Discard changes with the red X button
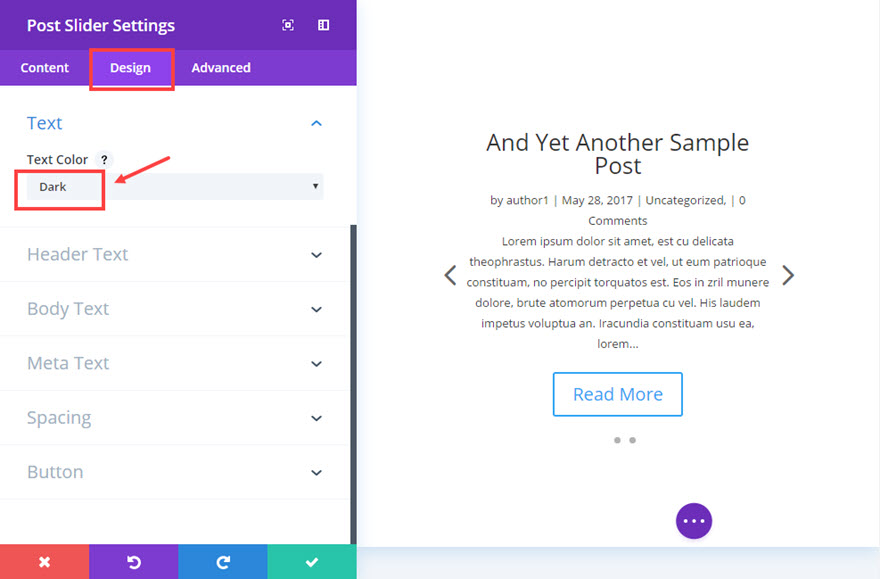Viewport: 880px width, 579px height. tap(44, 562)
